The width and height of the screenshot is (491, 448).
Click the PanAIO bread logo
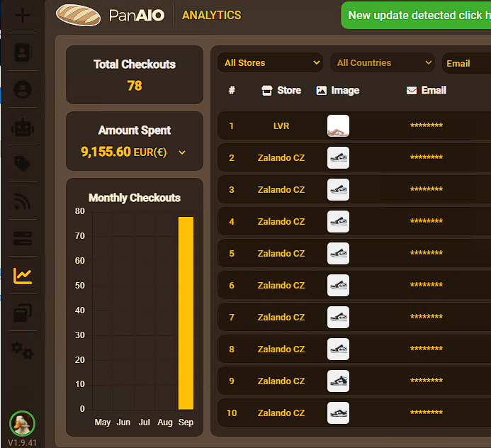(x=78, y=15)
